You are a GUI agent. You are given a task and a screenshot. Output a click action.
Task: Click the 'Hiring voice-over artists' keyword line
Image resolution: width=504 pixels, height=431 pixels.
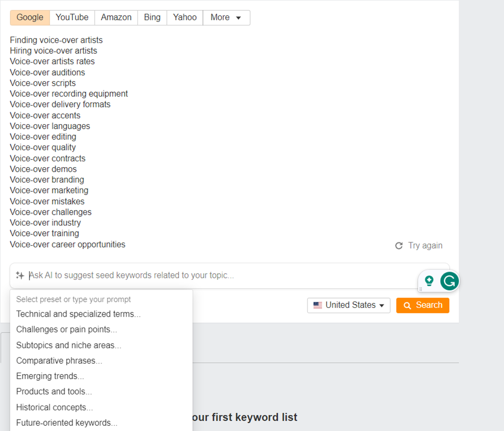click(x=53, y=51)
